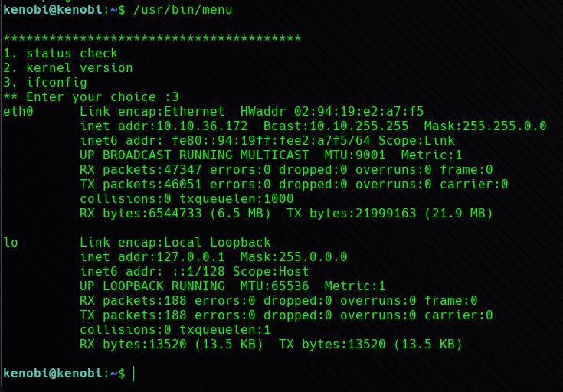Click the MTU:9001 value

355,155
